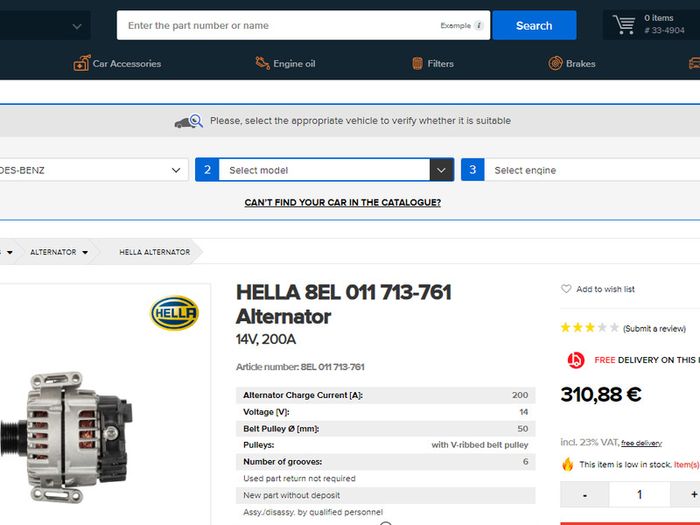The height and width of the screenshot is (525, 700).
Task: Decrease quantity with the minus button
Action: point(585,495)
